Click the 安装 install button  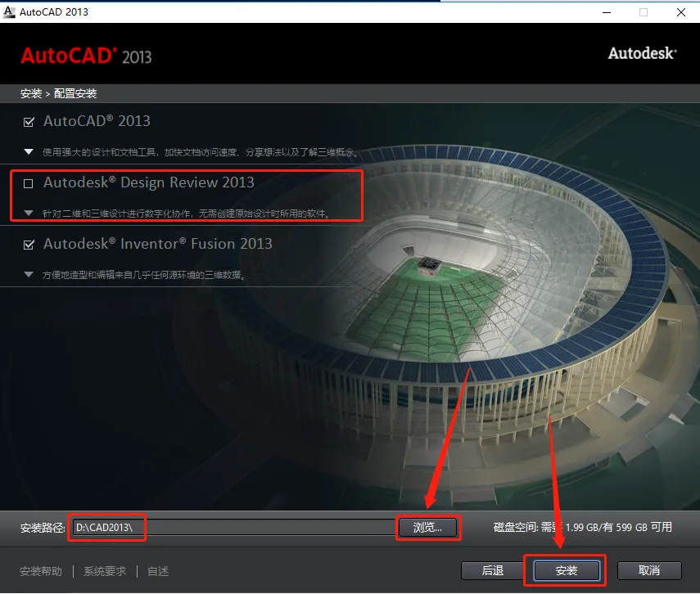[566, 570]
